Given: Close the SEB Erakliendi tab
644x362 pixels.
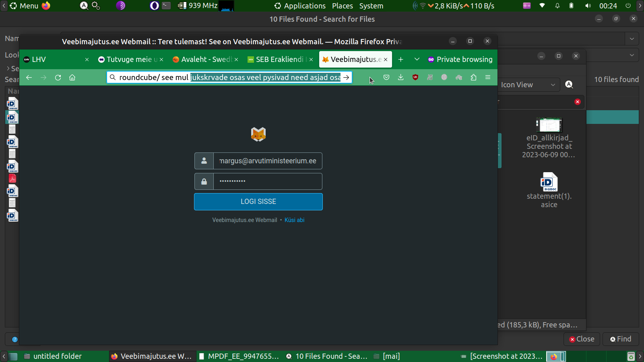Looking at the screenshot, I should pyautogui.click(x=311, y=60).
